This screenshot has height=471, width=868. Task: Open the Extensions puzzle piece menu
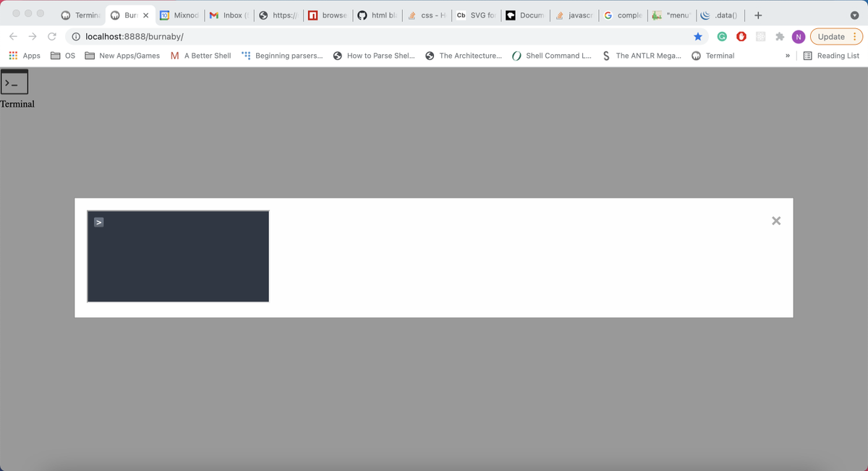point(780,36)
